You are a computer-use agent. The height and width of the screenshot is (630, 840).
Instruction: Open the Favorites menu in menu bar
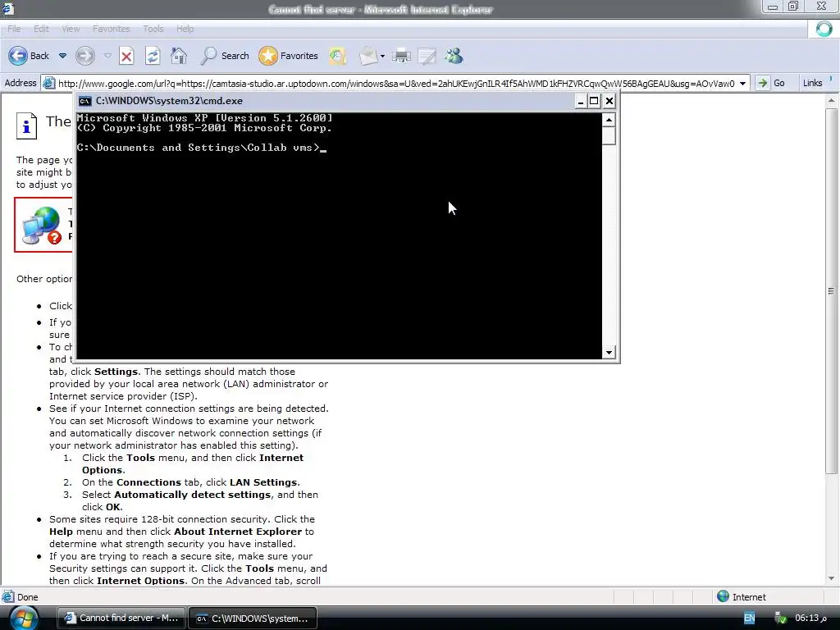111,29
